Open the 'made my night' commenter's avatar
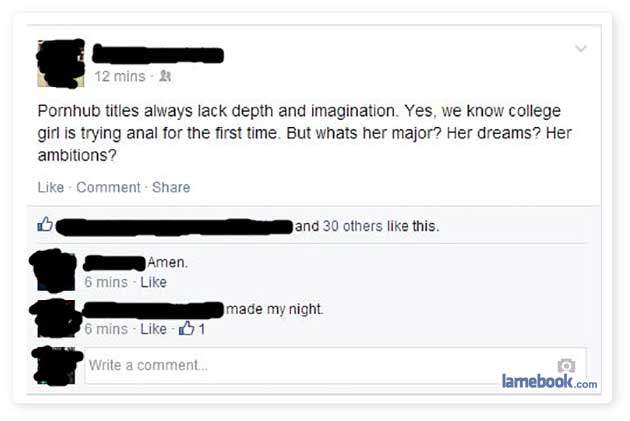 click(x=55, y=319)
